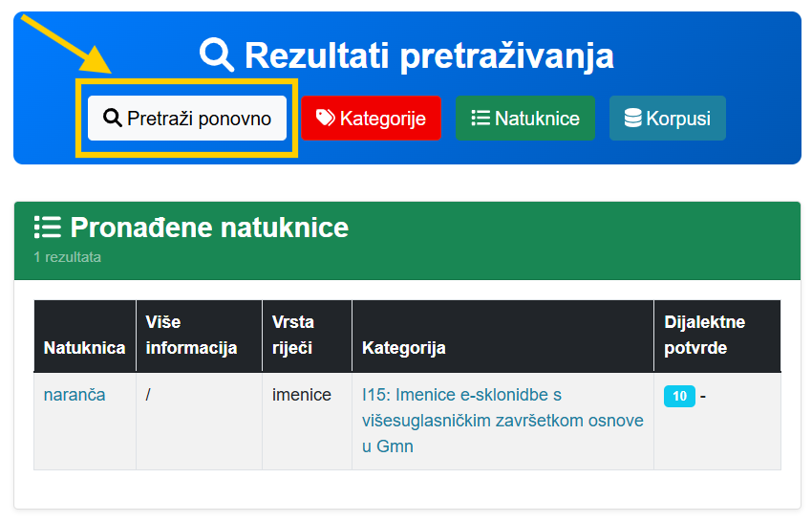Screen dimensions: 812x522
Task: Click the database icon on Korpusi button
Action: [632, 119]
